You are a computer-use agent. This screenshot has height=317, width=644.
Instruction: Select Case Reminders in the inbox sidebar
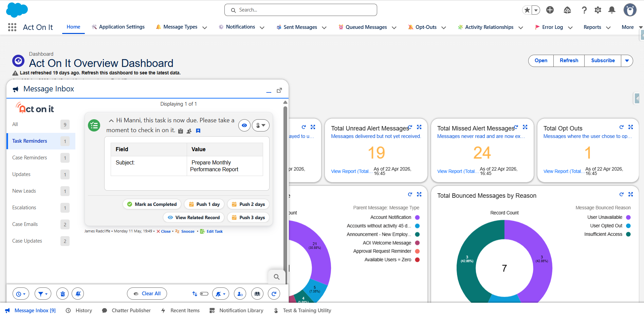[x=41, y=158]
